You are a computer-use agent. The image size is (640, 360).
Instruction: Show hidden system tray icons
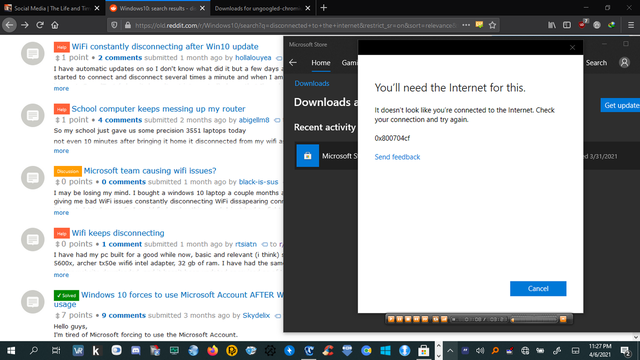(450, 351)
